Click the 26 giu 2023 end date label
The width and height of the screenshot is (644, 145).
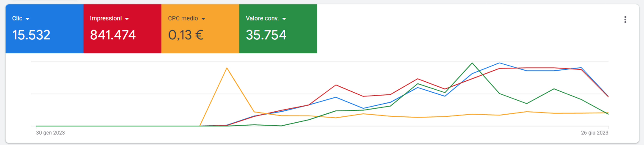tap(595, 133)
